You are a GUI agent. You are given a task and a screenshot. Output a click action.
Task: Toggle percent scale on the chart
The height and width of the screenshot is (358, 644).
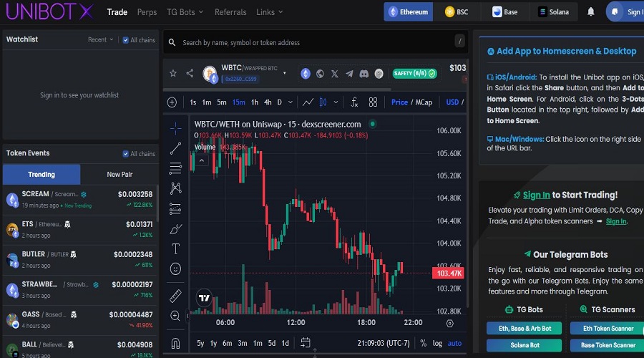pyautogui.click(x=424, y=343)
